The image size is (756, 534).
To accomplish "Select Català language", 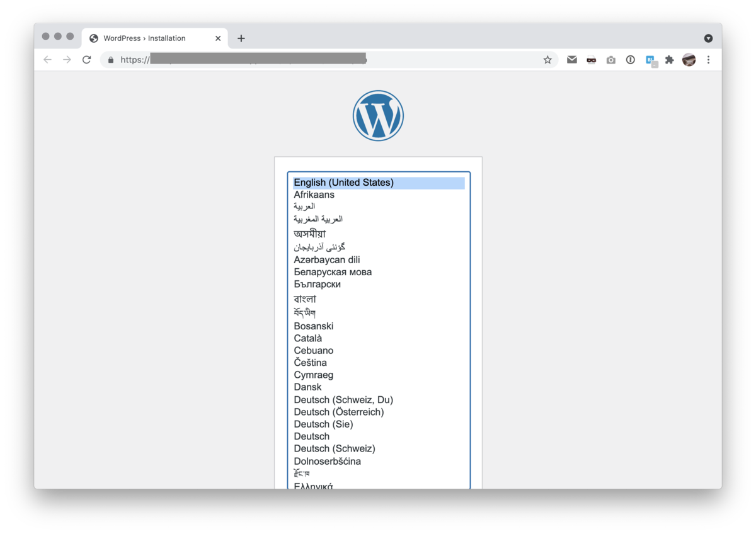I will 379,338.
